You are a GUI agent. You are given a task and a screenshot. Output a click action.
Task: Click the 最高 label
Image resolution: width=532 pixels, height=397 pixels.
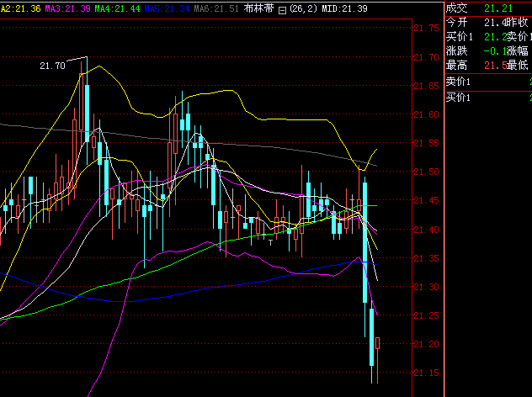(457, 65)
